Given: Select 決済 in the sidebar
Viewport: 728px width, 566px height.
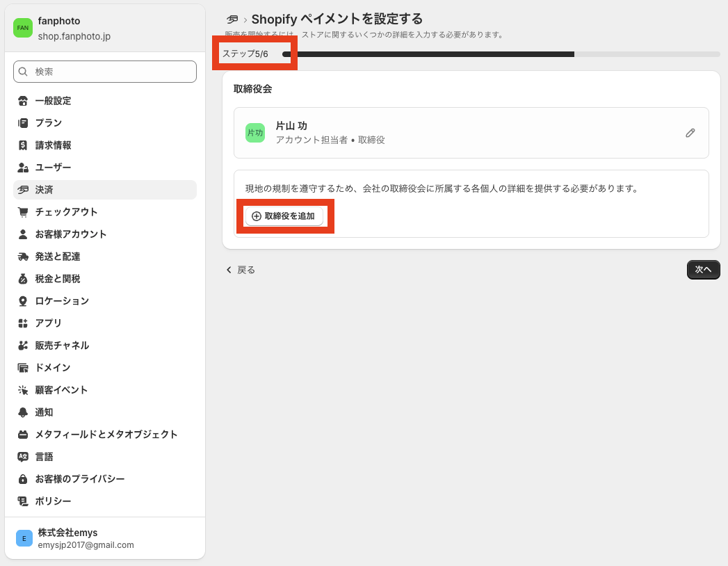Looking at the screenshot, I should [105, 189].
